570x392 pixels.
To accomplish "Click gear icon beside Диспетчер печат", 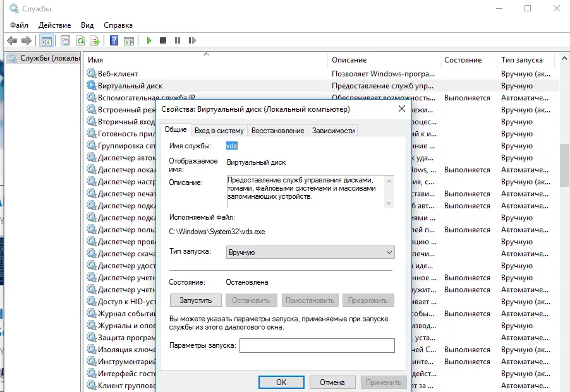I will tap(91, 193).
